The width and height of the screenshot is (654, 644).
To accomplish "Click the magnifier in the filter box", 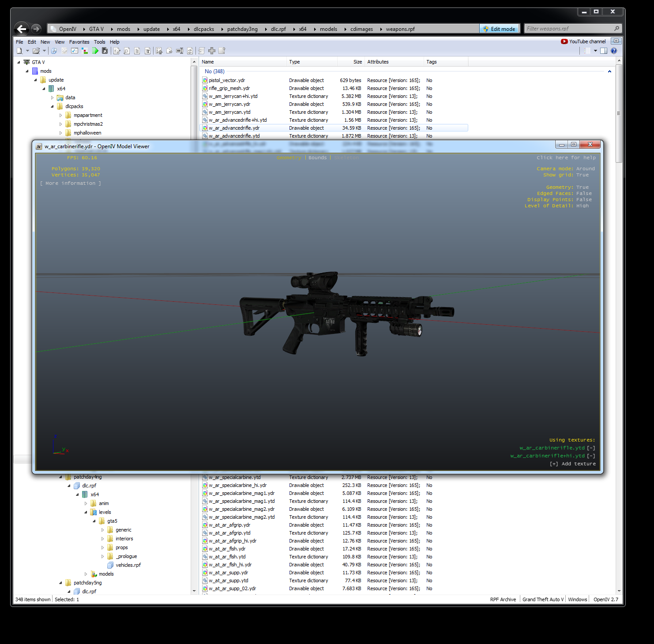I will click(x=617, y=29).
